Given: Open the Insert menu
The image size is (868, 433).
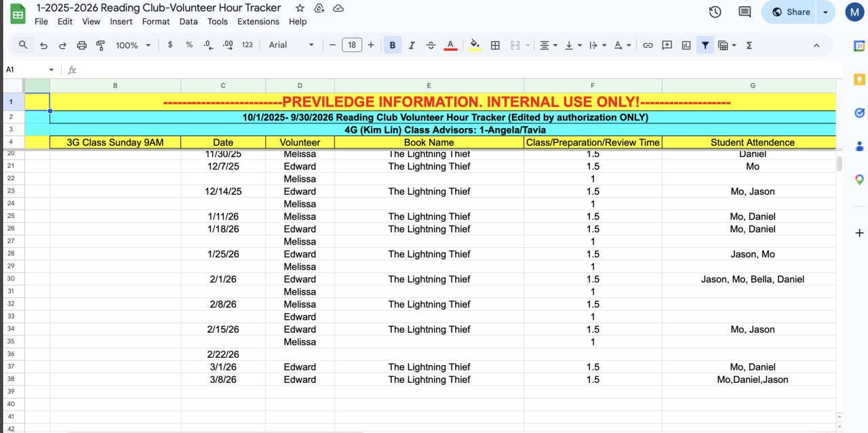Looking at the screenshot, I should pyautogui.click(x=121, y=22).
